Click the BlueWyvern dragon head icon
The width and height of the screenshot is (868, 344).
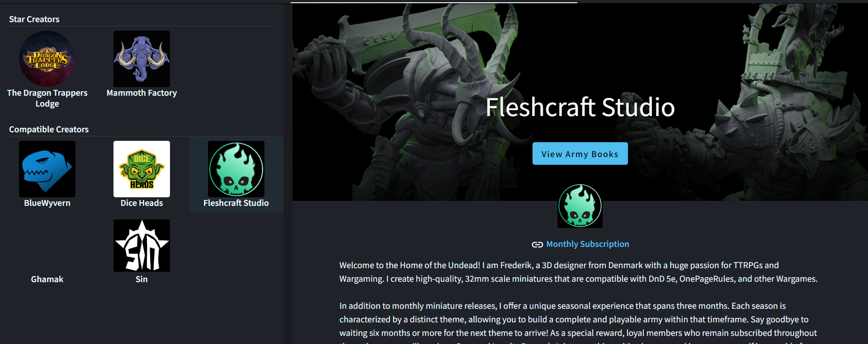pyautogui.click(x=47, y=169)
